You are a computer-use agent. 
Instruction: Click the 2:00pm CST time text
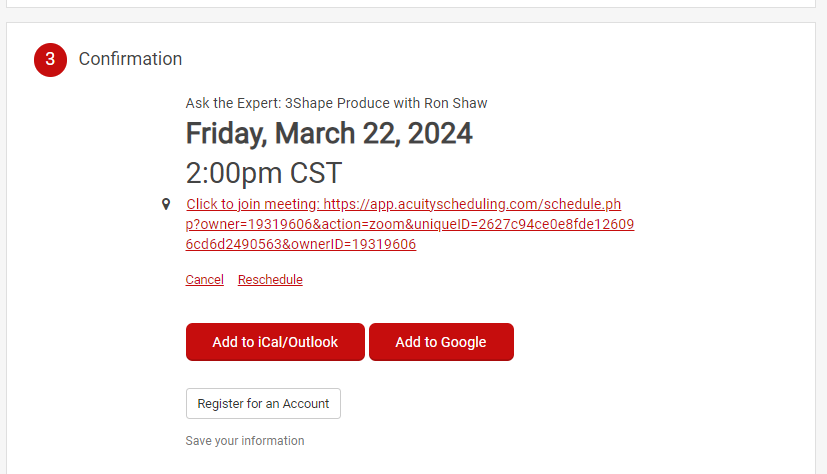click(264, 172)
